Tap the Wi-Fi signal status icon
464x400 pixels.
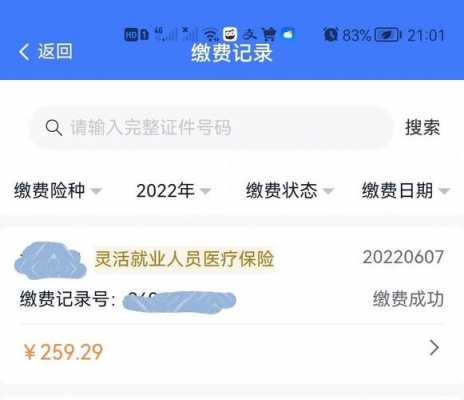tap(211, 34)
